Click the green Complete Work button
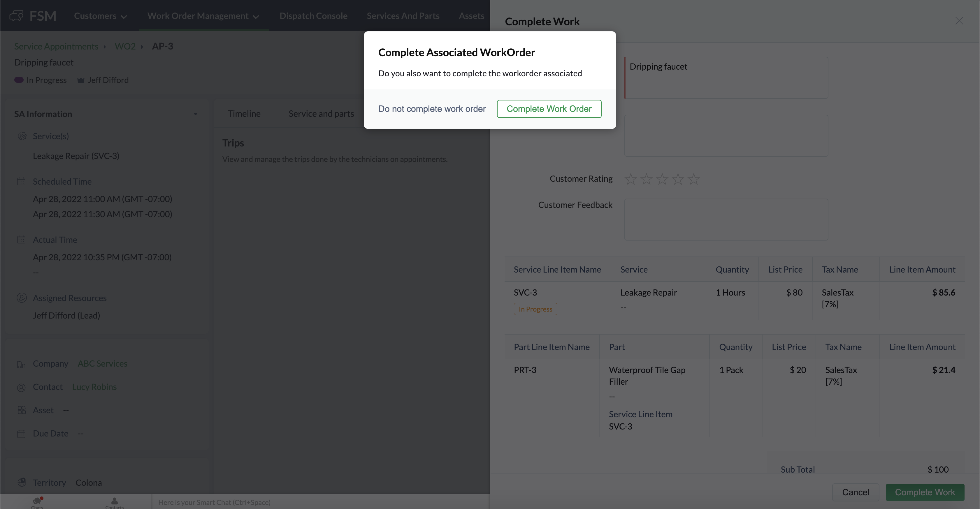 coord(924,492)
